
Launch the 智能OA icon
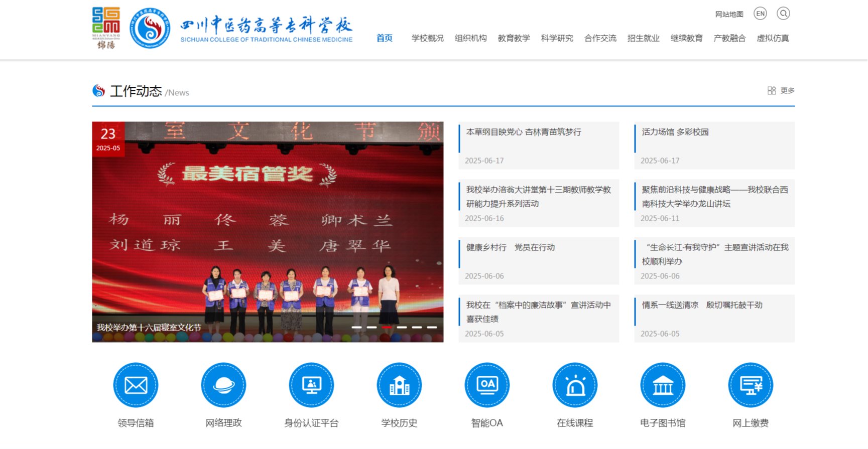pyautogui.click(x=487, y=385)
